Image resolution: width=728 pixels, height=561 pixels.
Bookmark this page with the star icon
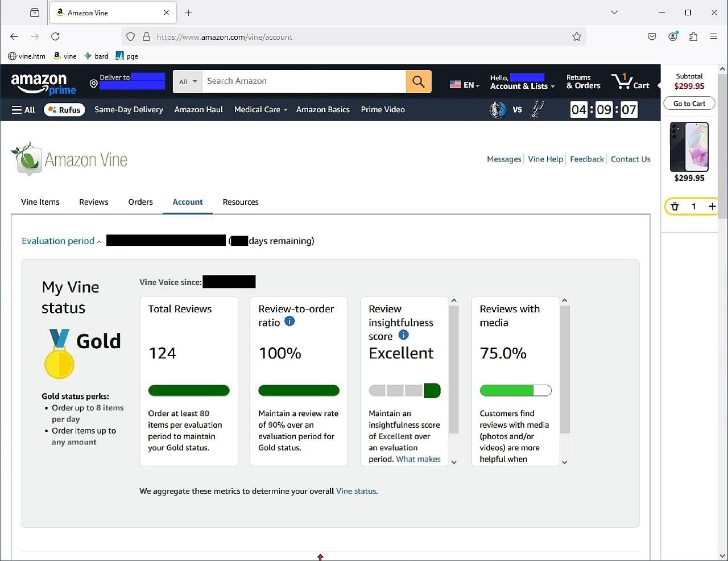click(577, 36)
